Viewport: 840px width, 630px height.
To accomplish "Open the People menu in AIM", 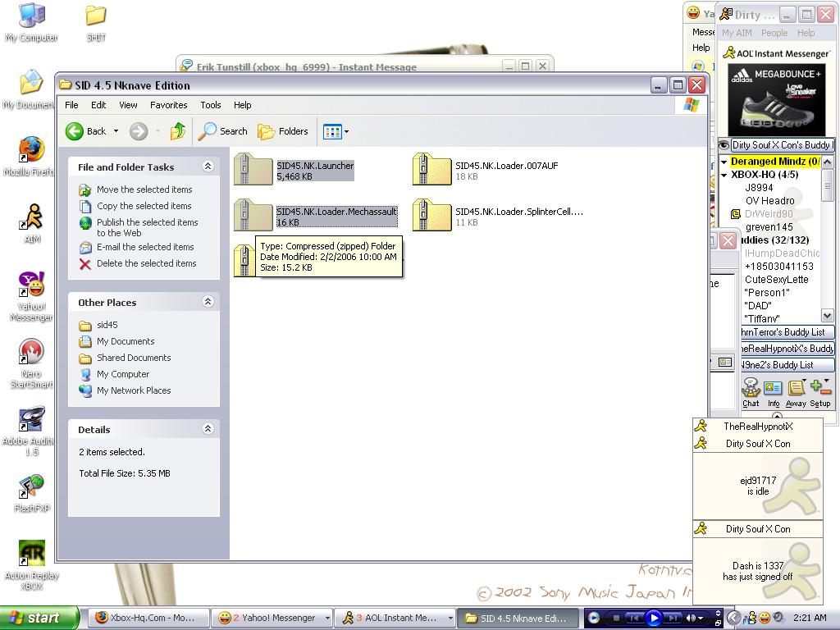I will tap(774, 33).
